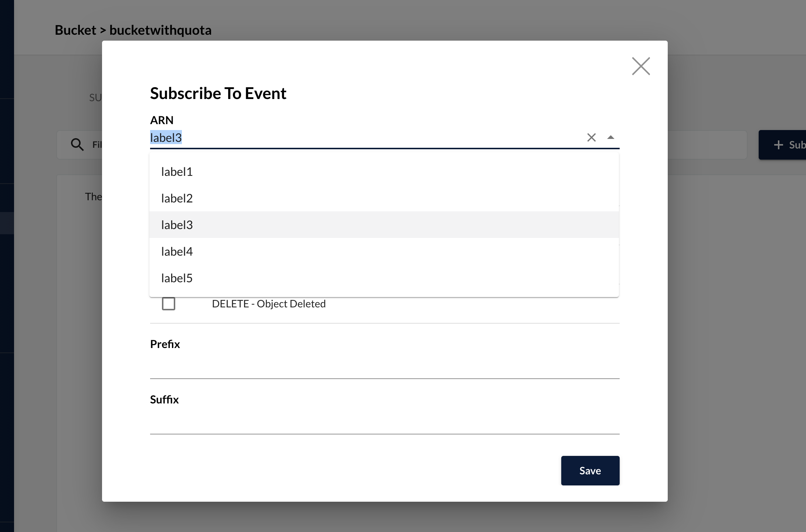Image resolution: width=806 pixels, height=532 pixels.
Task: Pick label3 in the dropdown
Action: (x=177, y=225)
